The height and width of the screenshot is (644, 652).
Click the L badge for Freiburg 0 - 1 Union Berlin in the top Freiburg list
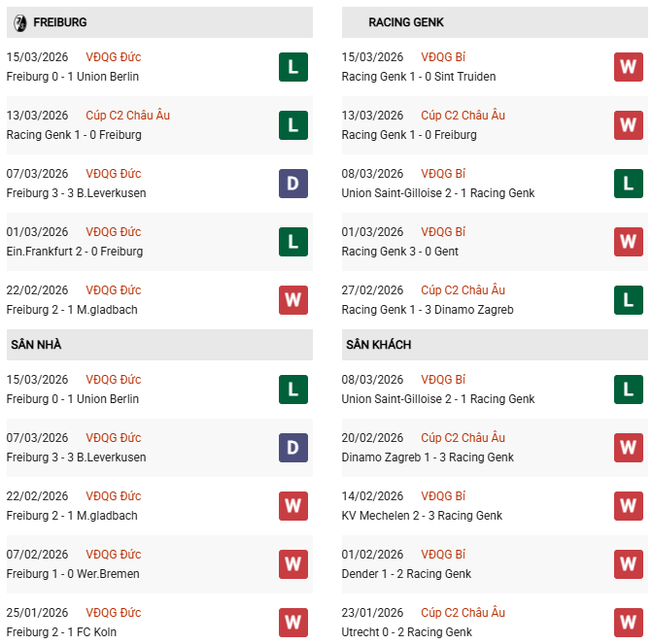tap(292, 67)
